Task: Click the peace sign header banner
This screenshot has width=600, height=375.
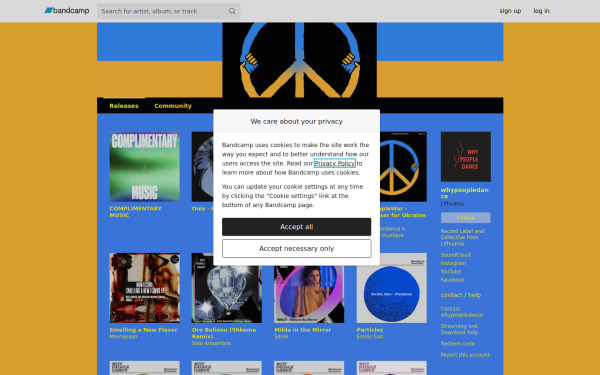Action: point(300,60)
